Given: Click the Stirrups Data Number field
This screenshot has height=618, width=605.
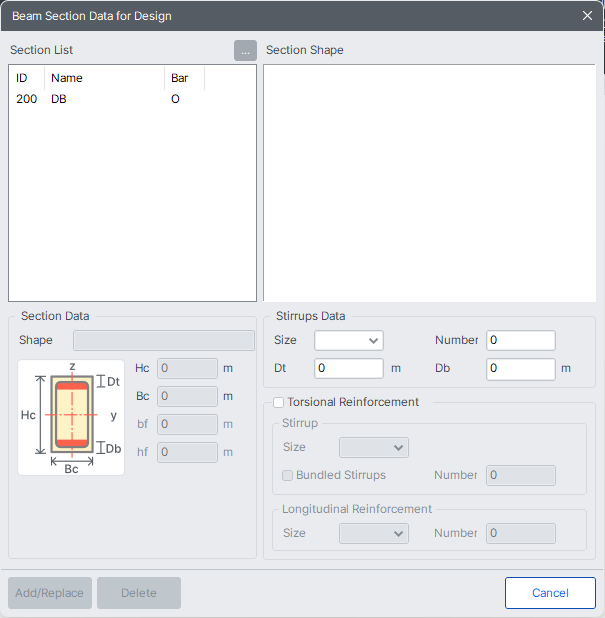Looking at the screenshot, I should tap(521, 341).
